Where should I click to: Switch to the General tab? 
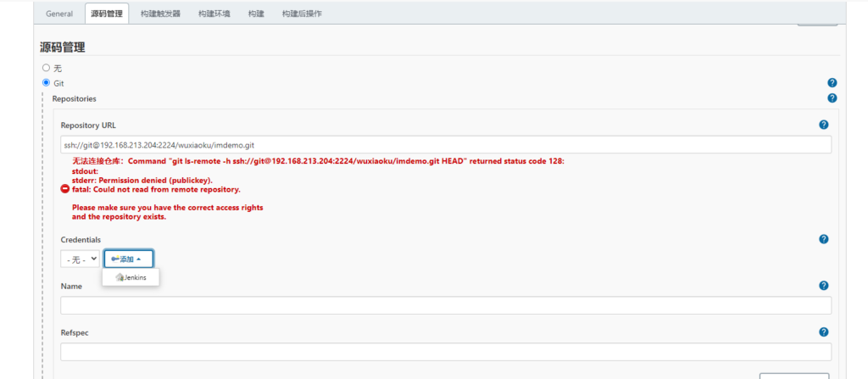tap(59, 14)
